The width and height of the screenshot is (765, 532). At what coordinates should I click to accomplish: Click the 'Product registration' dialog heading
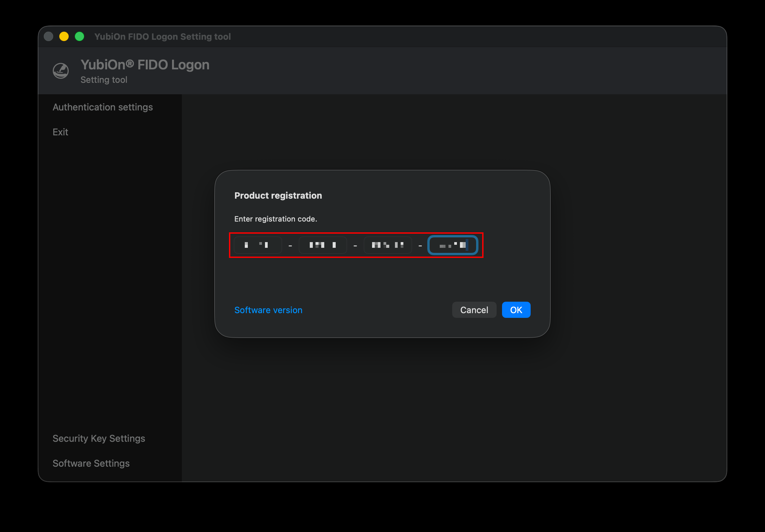click(278, 196)
